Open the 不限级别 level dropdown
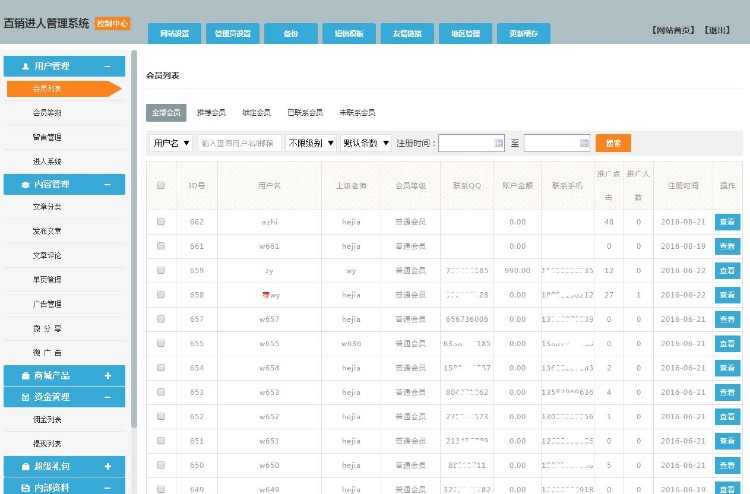This screenshot has height=494, width=750. click(311, 143)
